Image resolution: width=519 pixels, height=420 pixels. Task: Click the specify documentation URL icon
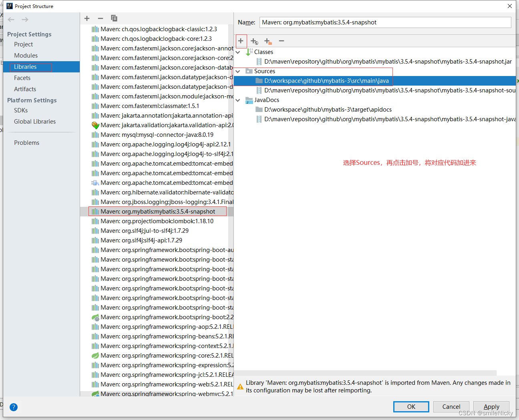click(254, 41)
